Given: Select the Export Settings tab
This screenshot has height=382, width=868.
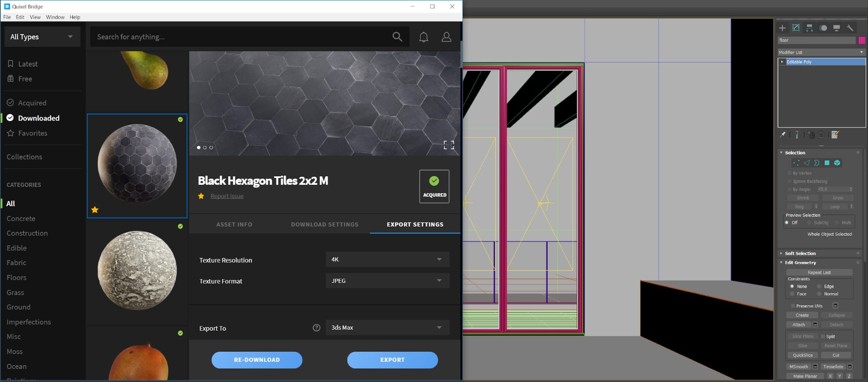Looking at the screenshot, I should pos(415,224).
